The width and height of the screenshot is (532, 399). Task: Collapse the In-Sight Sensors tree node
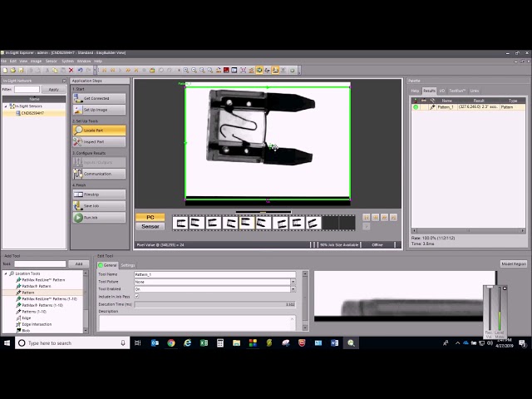coord(6,106)
